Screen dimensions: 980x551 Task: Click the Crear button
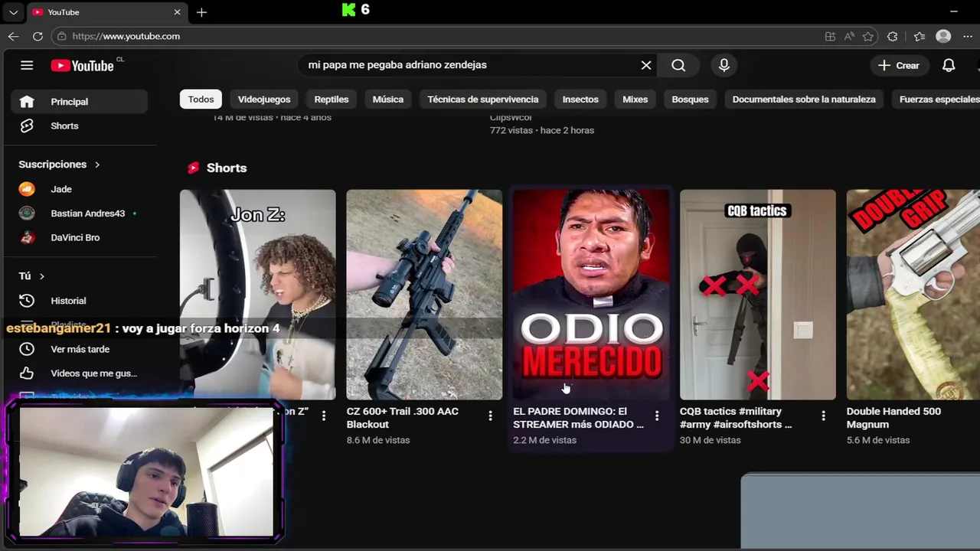[899, 65]
